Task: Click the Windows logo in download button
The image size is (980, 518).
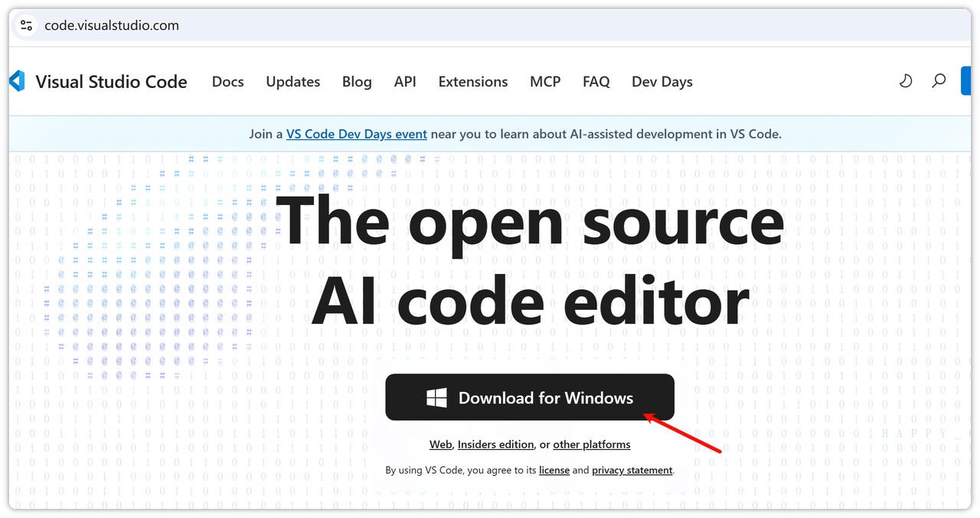Action: point(436,398)
